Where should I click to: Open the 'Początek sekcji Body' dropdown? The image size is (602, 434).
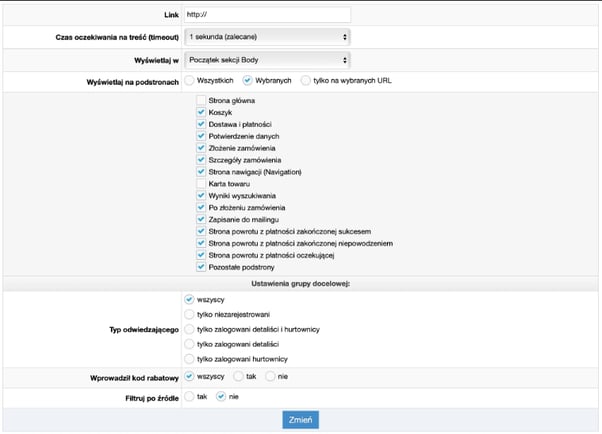tap(266, 60)
